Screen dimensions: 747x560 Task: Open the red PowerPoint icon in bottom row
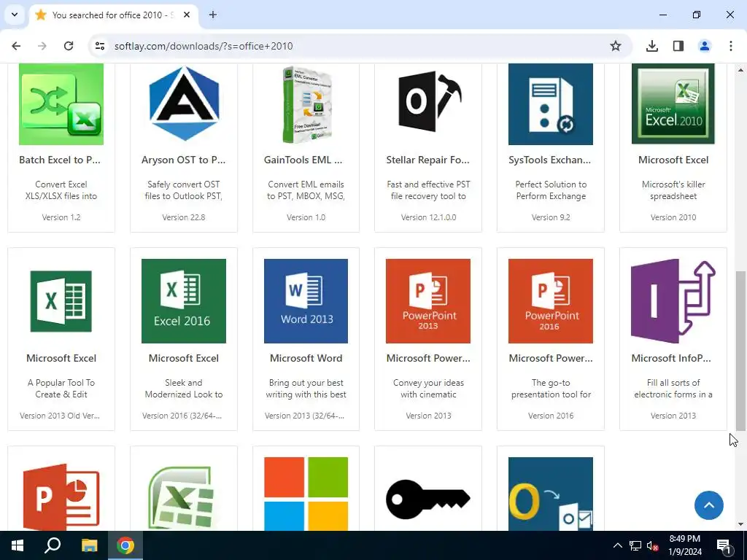[61, 497]
